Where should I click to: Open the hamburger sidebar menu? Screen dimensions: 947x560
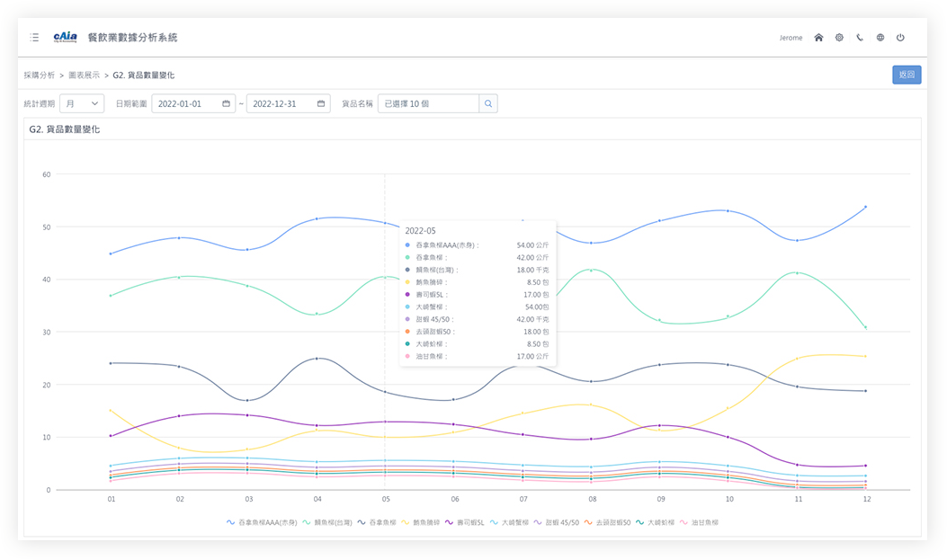[x=34, y=38]
